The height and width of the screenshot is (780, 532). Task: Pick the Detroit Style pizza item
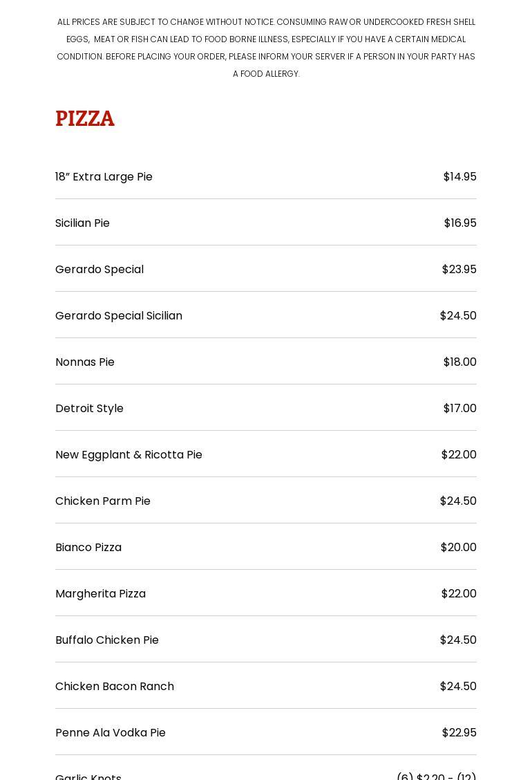click(89, 409)
